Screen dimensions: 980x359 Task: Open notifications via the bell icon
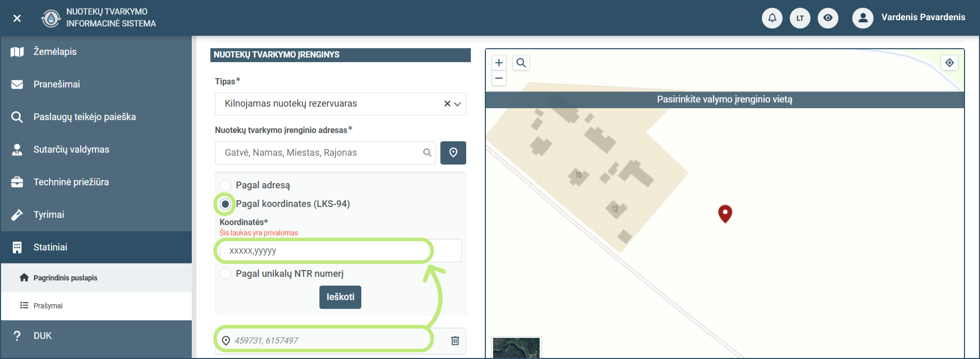click(772, 18)
